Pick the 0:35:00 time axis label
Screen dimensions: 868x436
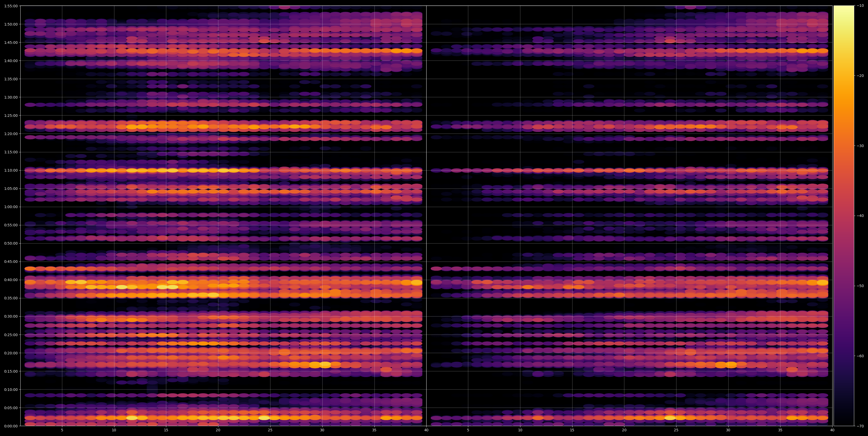point(11,298)
